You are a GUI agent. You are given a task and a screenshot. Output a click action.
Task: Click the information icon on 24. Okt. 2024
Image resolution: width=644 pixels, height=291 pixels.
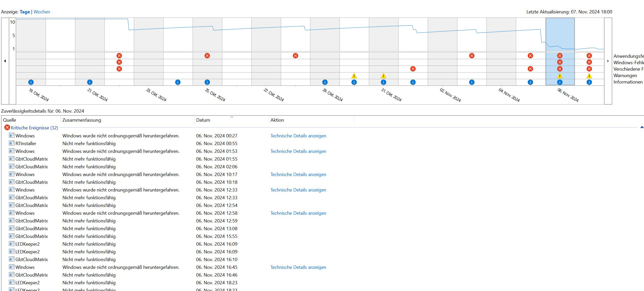point(178,82)
